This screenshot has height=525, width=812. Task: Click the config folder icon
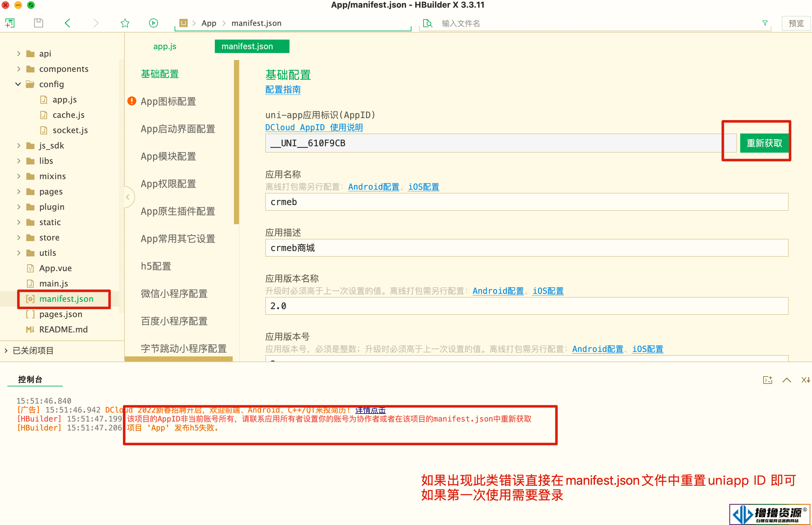30,84
